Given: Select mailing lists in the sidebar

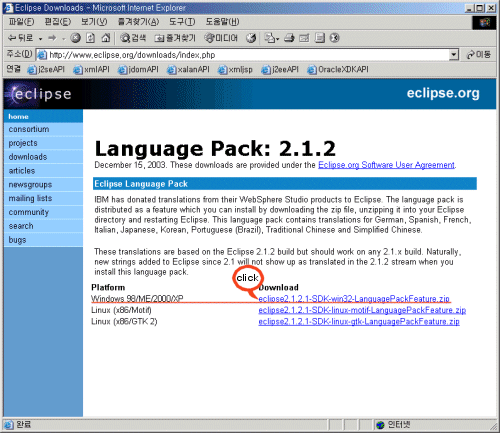Looking at the screenshot, I should click(43, 198).
